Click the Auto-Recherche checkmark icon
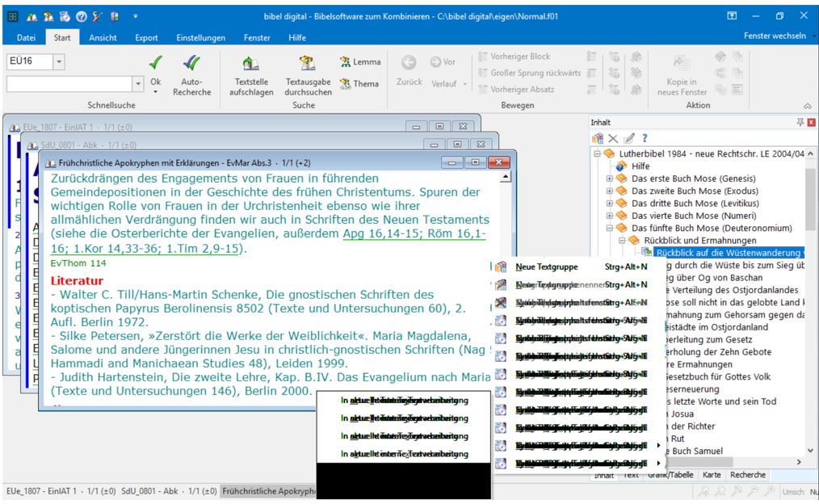This screenshot has height=504, width=819. (191, 63)
